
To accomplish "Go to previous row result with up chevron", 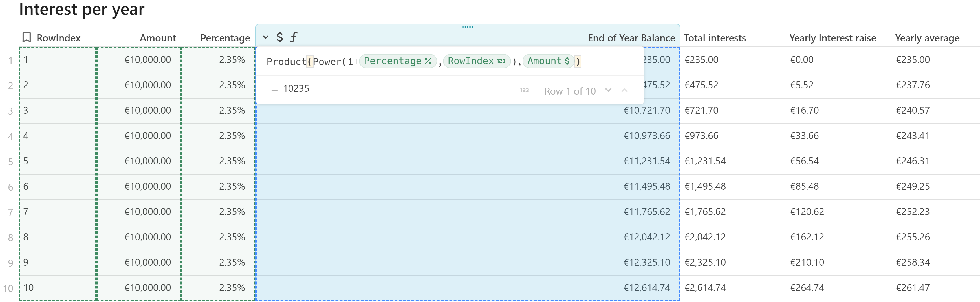I will 624,90.
